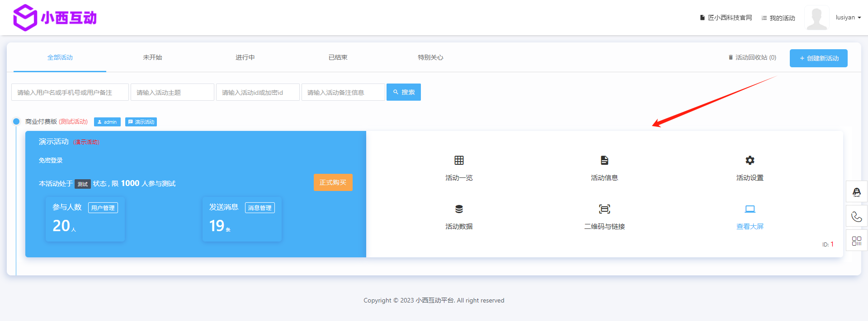The image size is (868, 321).
Task: Open 活动回收站 (0)
Action: coord(752,58)
